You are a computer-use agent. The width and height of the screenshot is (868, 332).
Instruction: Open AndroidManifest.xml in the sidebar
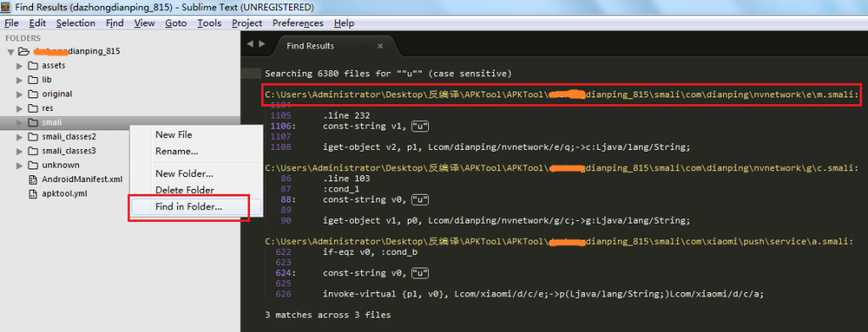(x=82, y=180)
